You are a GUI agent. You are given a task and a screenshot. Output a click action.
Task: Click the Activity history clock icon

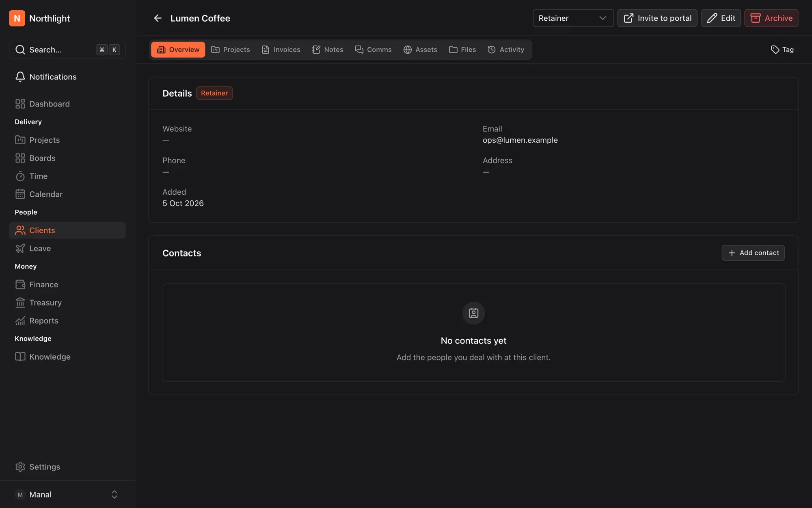(x=492, y=50)
